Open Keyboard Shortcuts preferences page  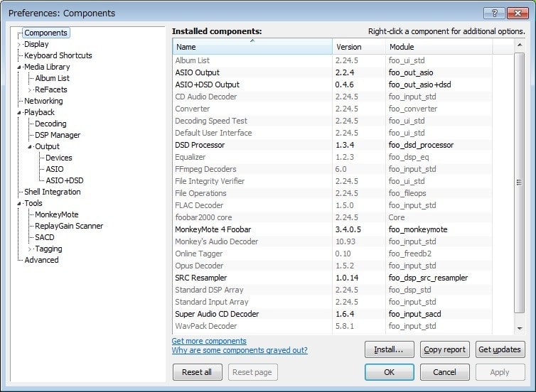58,55
